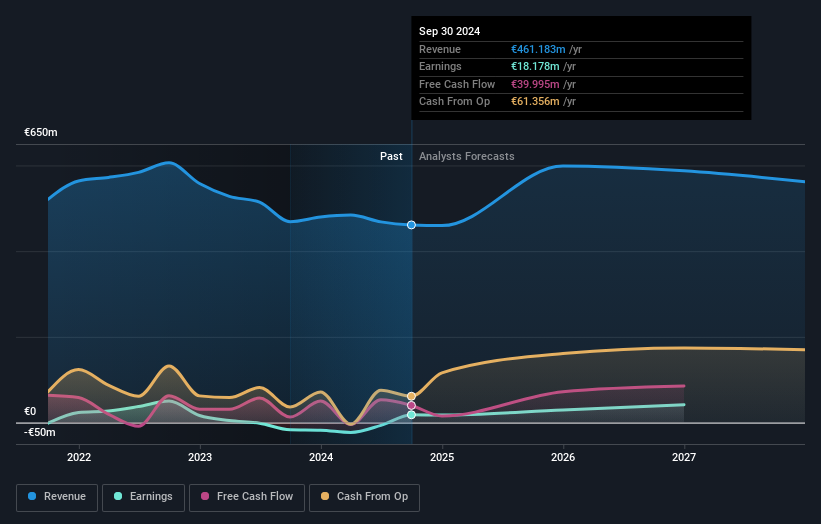Select the 2026 x-axis label
The width and height of the screenshot is (821, 524).
pos(563,458)
